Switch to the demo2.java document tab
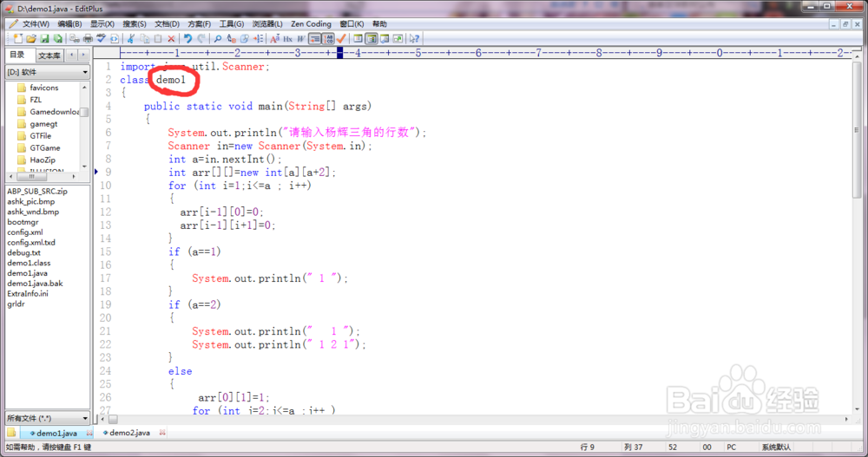The image size is (868, 457). point(129,433)
